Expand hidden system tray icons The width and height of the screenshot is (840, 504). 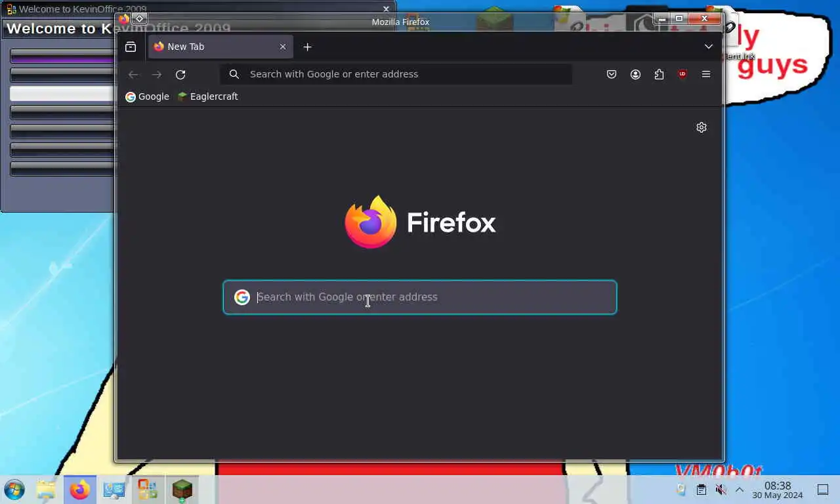tap(740, 490)
